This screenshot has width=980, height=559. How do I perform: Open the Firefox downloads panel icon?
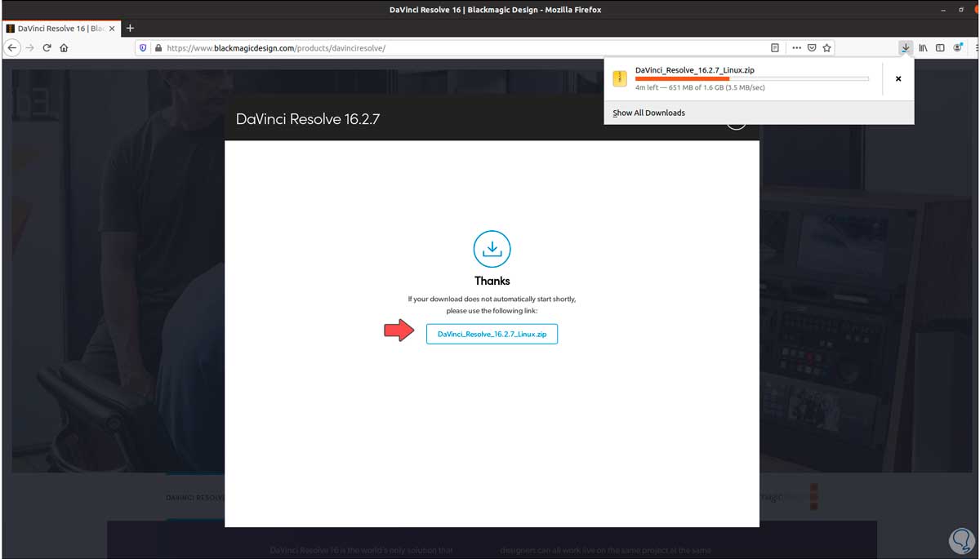905,47
